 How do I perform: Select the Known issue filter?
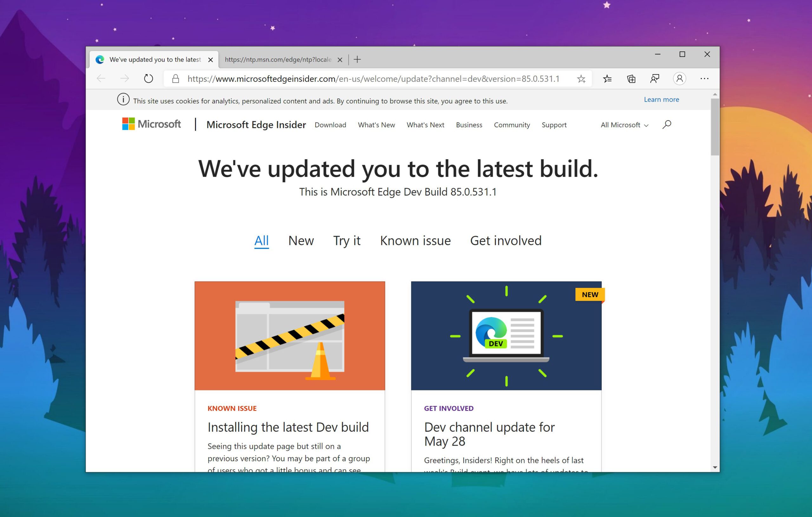tap(415, 241)
